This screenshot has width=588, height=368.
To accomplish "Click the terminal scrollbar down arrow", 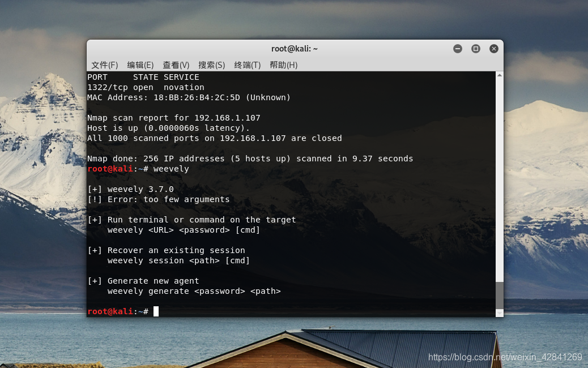I will click(x=500, y=313).
